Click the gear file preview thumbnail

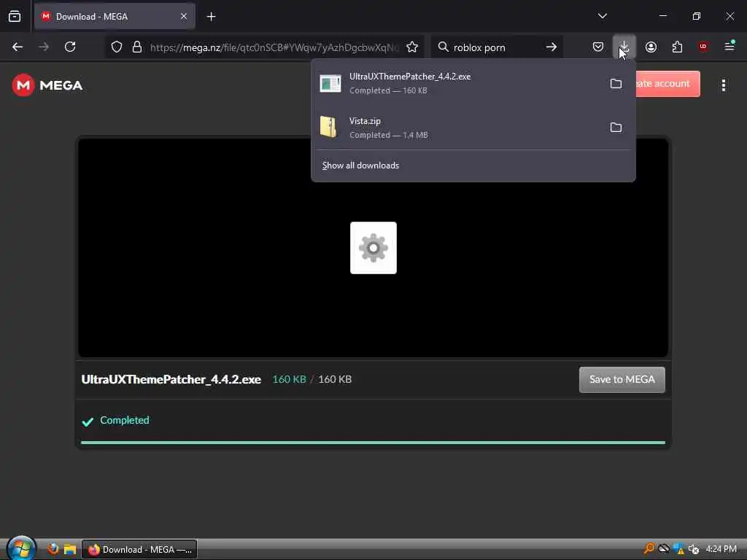[x=373, y=248]
